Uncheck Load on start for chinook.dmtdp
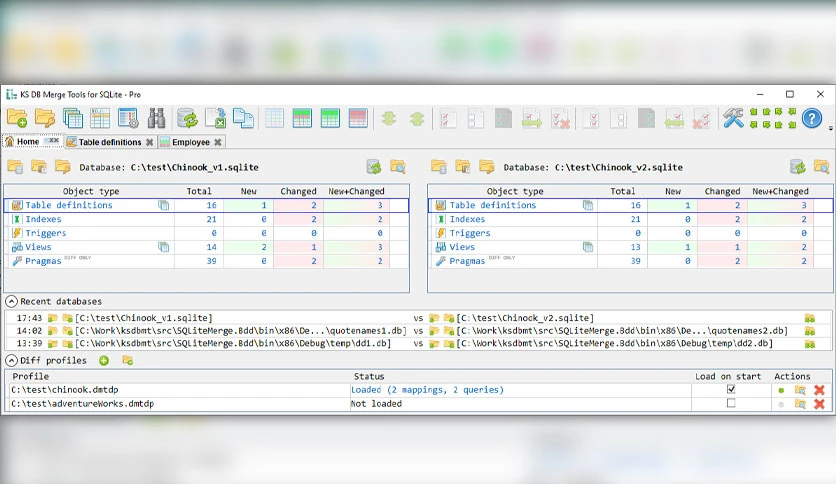 (731, 390)
